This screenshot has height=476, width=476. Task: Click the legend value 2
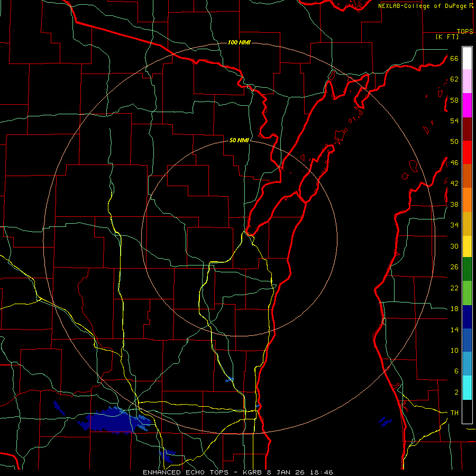coord(456,392)
